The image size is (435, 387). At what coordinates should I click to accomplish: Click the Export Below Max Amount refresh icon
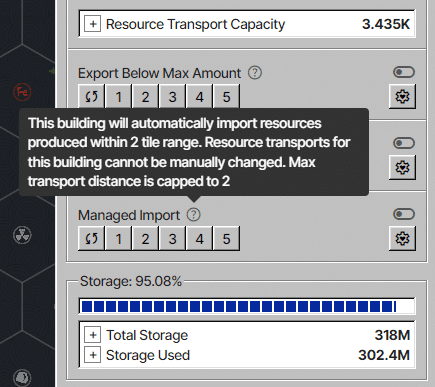91,97
